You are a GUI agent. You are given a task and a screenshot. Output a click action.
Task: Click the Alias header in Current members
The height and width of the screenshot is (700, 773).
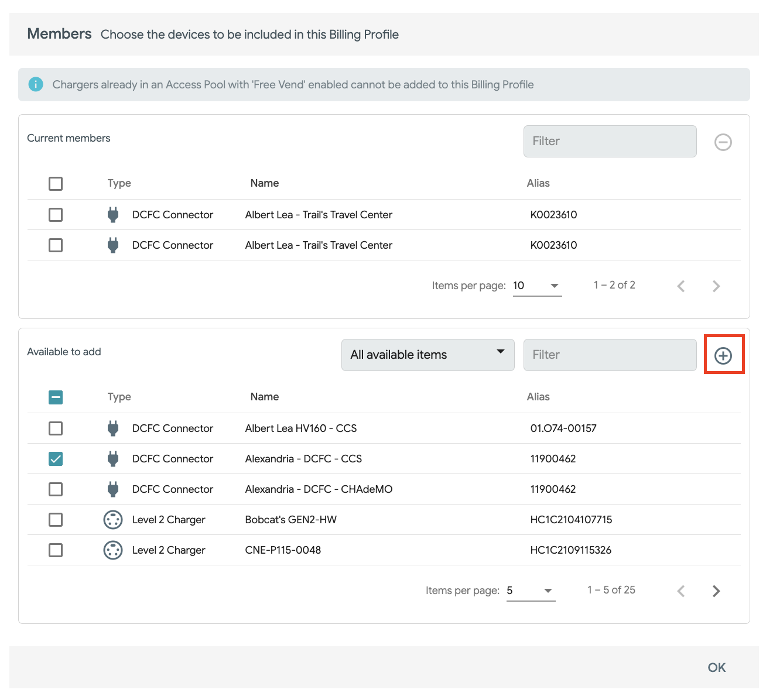(x=538, y=183)
